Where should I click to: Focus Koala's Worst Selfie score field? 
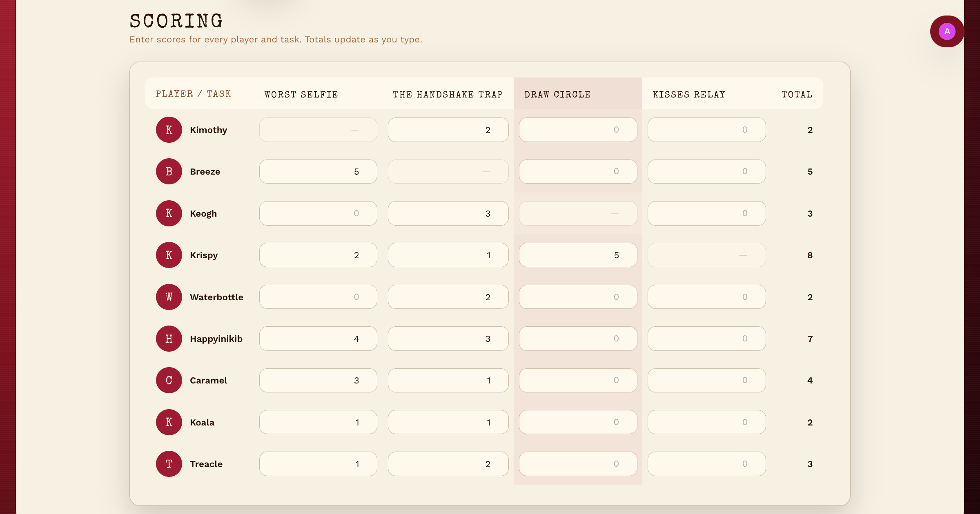[x=318, y=422]
